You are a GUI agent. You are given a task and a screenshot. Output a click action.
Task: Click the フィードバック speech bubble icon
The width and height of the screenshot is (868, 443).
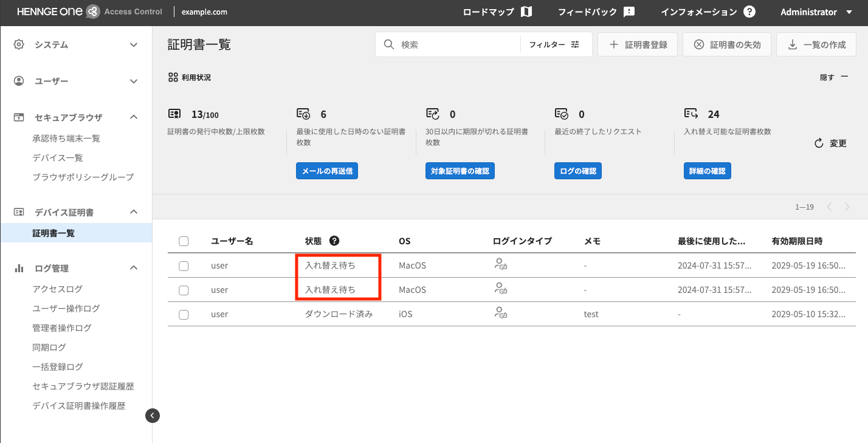click(629, 12)
